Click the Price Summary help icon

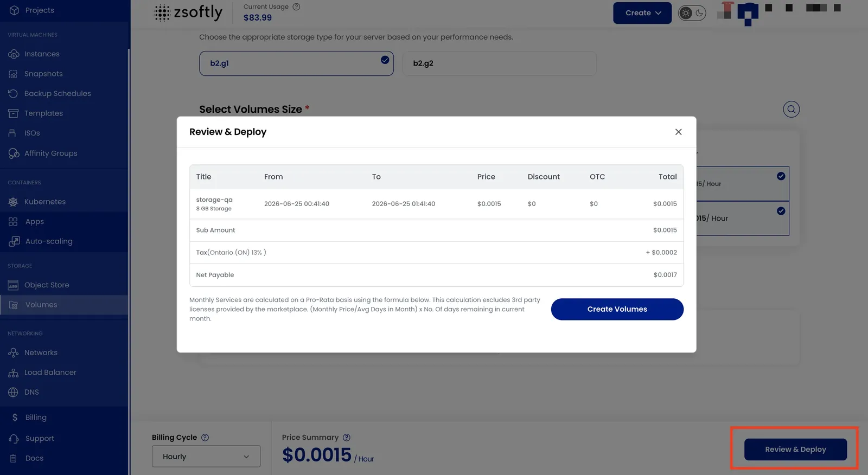coord(347,438)
